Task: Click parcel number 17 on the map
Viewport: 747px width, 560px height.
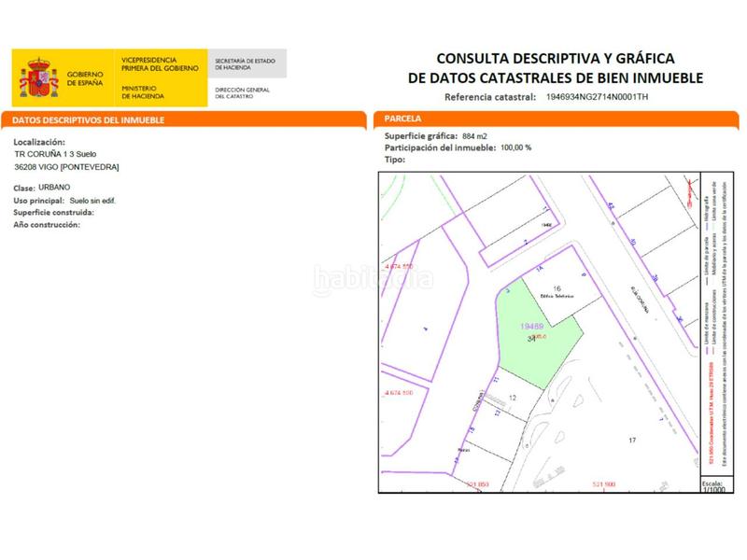Action: 632,438
